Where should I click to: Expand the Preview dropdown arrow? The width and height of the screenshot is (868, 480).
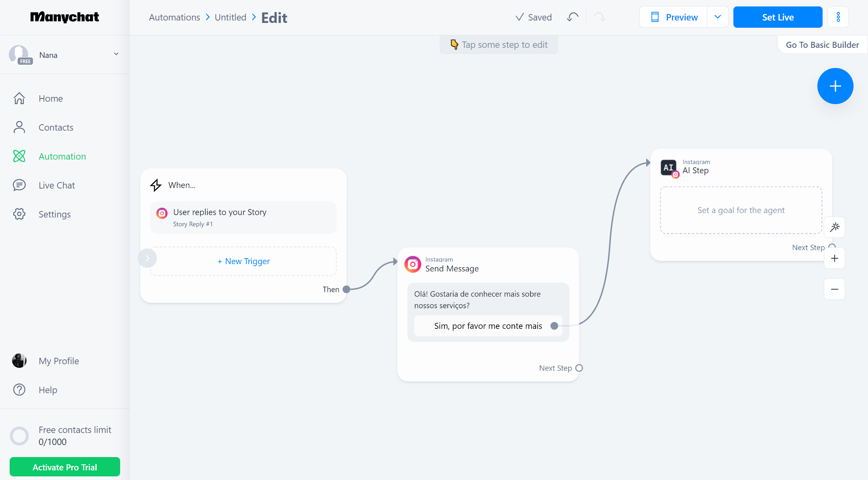coord(718,17)
